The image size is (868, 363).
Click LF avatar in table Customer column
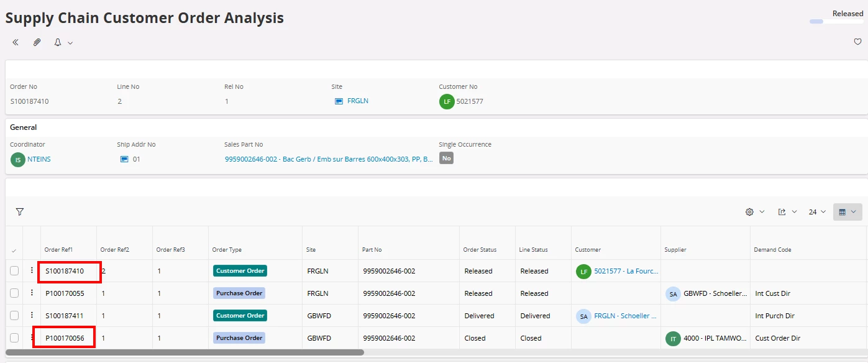point(583,271)
